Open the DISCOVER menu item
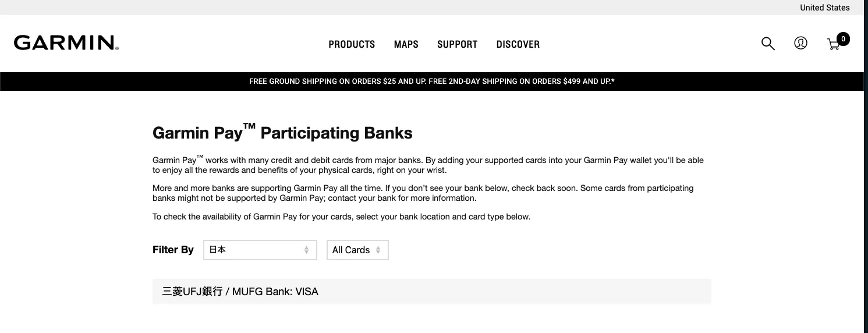This screenshot has width=868, height=333. pos(518,44)
